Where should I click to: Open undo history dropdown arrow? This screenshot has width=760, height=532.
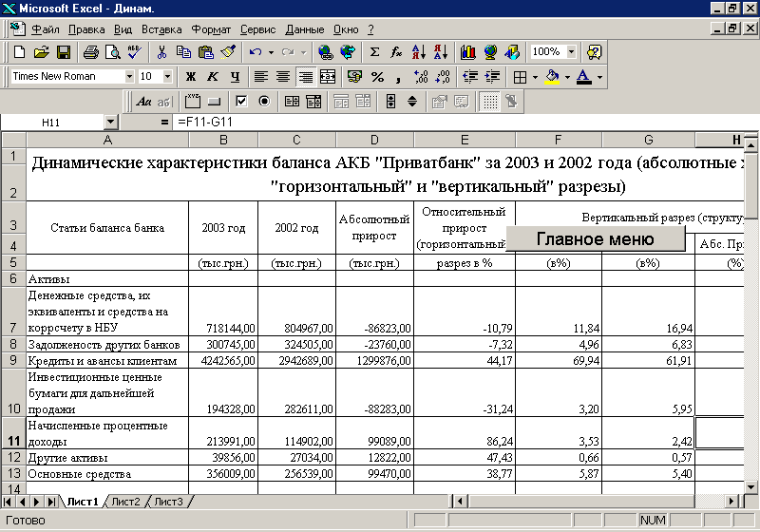pyautogui.click(x=271, y=52)
